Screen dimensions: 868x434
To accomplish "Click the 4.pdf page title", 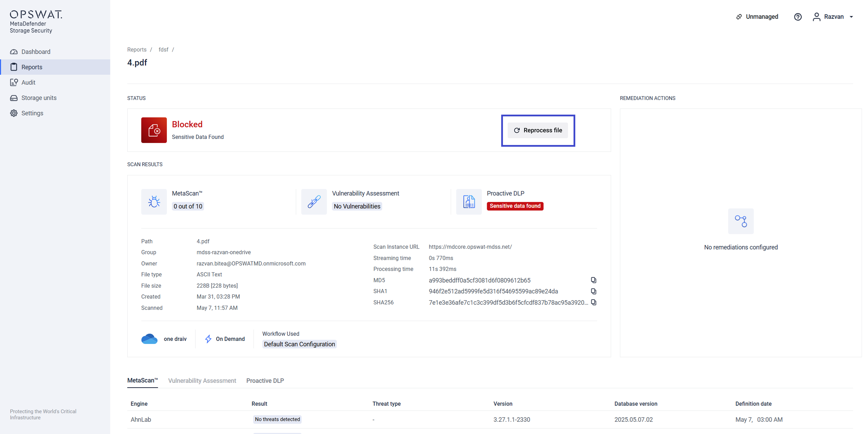I will tap(137, 62).
